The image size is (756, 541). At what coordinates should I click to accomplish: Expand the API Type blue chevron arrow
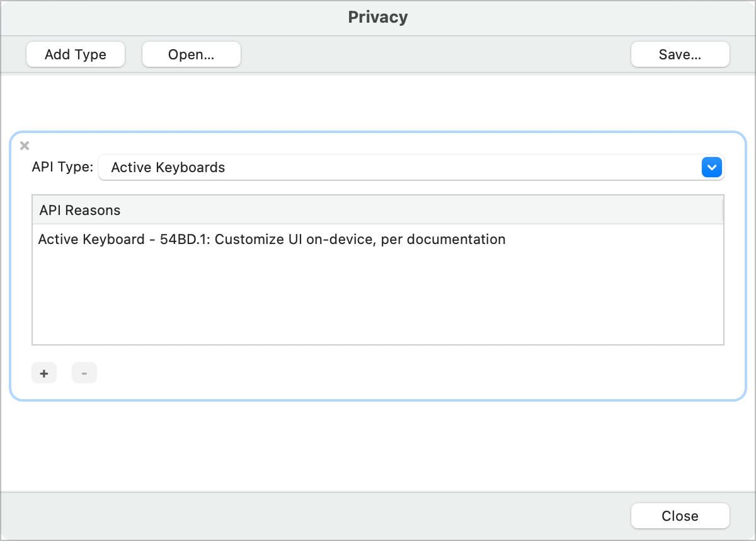[711, 168]
